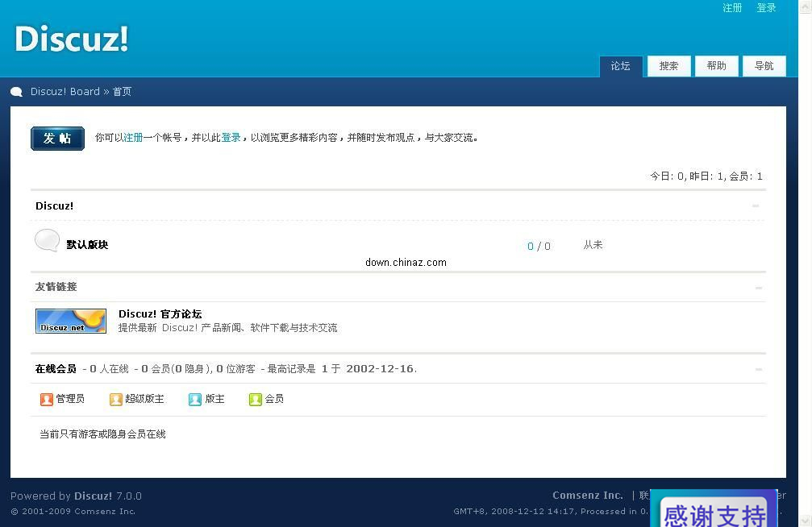Click the 感谢支持 popup banner
The height and width of the screenshot is (527, 812).
coord(714,508)
